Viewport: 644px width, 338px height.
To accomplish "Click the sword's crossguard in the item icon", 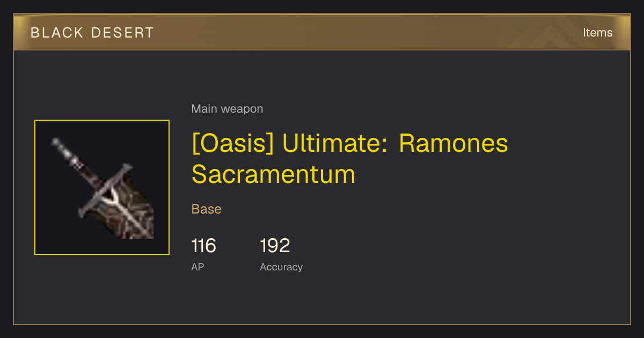I will (105, 189).
